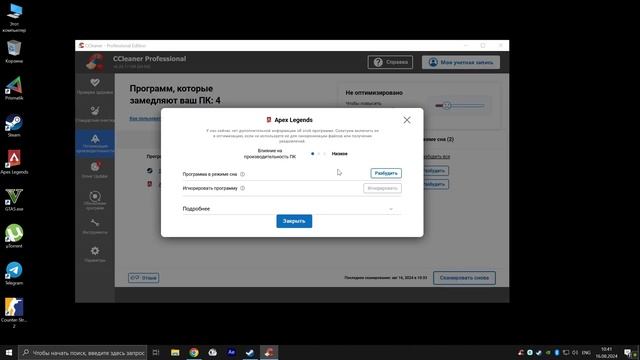Select the Steam desktop shortcut
640x360 pixels.
pyautogui.click(x=14, y=125)
